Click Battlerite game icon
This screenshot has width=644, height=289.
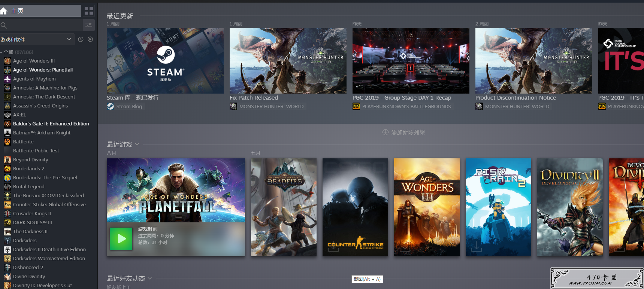7,142
